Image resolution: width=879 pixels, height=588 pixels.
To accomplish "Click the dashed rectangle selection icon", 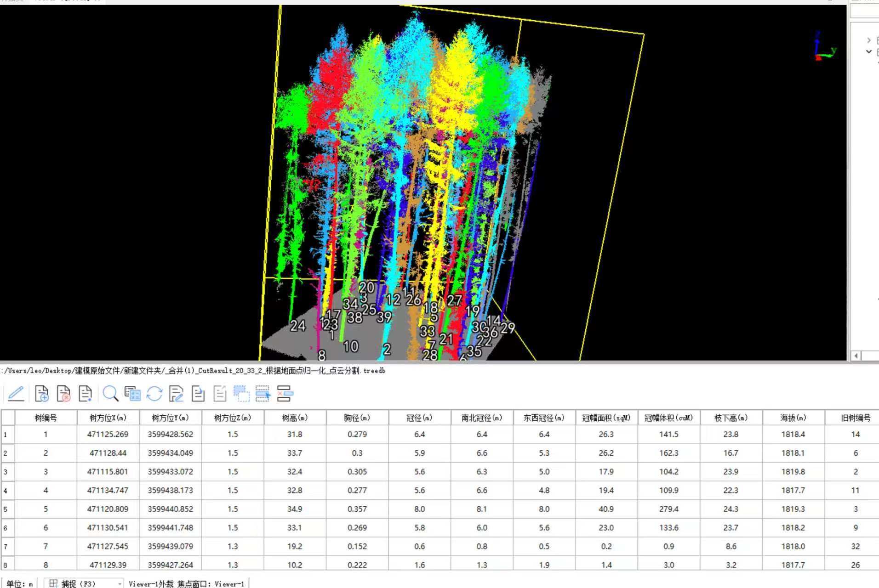I will coord(241,394).
